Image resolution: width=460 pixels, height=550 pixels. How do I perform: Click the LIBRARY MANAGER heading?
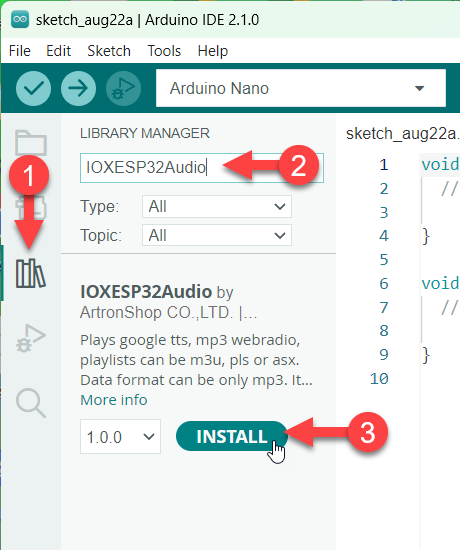(145, 134)
